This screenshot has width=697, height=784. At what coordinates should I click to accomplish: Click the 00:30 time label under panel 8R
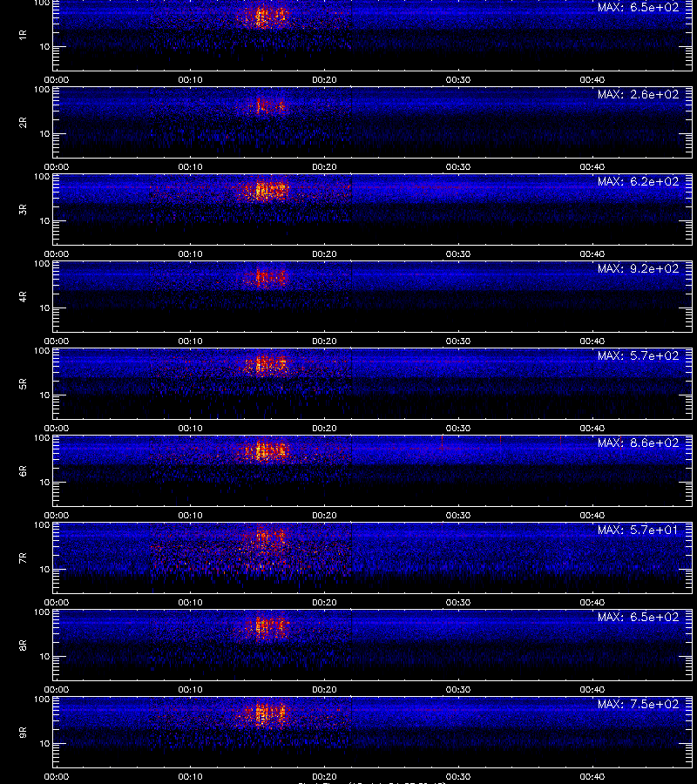(x=458, y=690)
